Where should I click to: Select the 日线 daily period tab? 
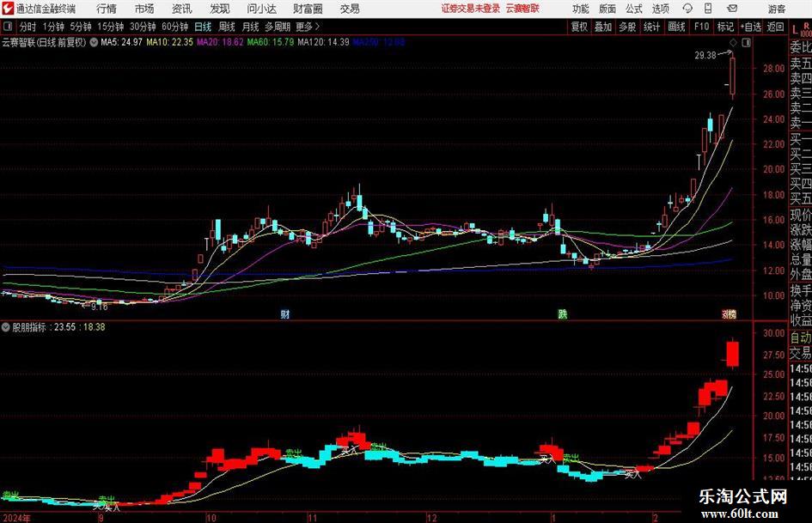(x=203, y=27)
